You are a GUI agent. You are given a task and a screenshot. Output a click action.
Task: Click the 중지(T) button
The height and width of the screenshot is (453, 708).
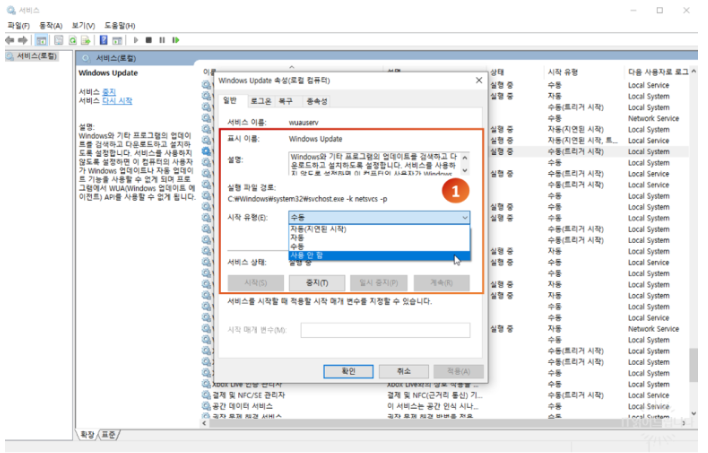click(317, 283)
